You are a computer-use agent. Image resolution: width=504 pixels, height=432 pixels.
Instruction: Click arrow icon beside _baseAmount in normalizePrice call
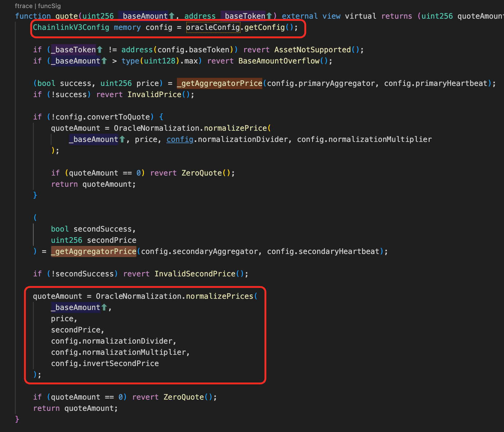122,139
